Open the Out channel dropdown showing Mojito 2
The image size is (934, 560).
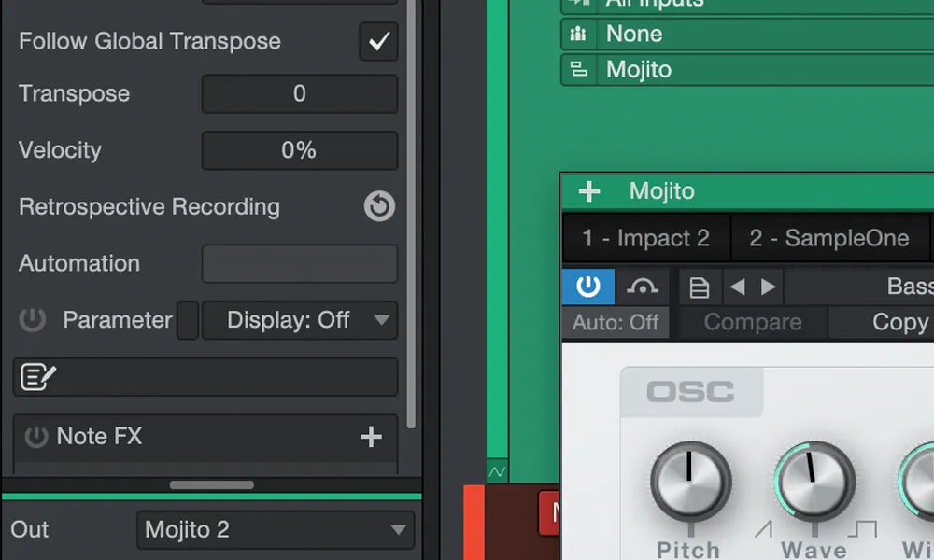tap(276, 529)
